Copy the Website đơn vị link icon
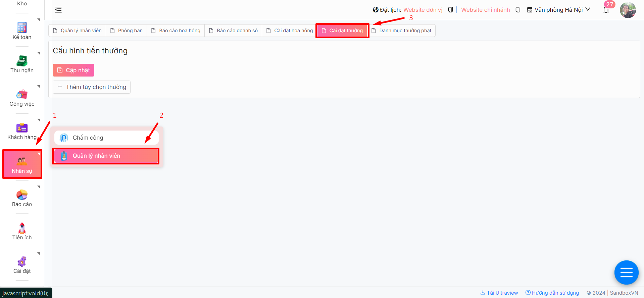The width and height of the screenshot is (644, 298). 450,10
